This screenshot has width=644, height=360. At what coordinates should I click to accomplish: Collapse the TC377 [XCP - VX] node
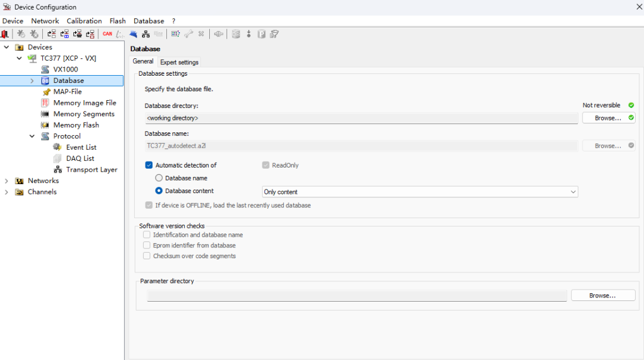(x=19, y=58)
